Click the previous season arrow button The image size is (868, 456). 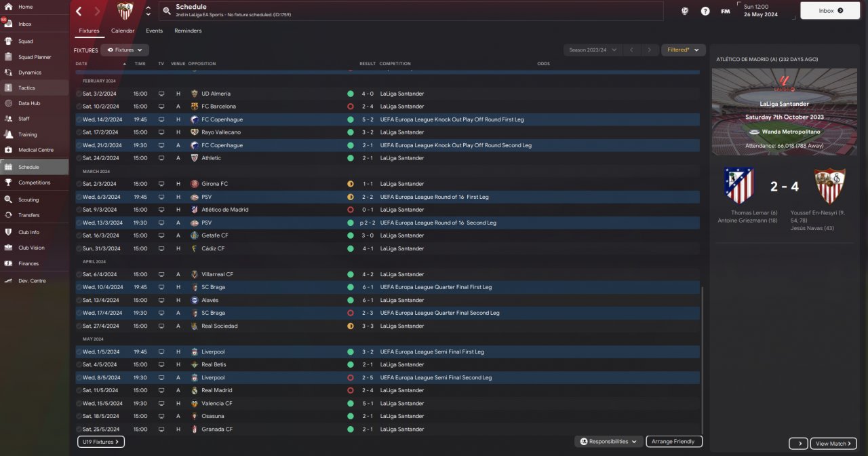coord(631,50)
